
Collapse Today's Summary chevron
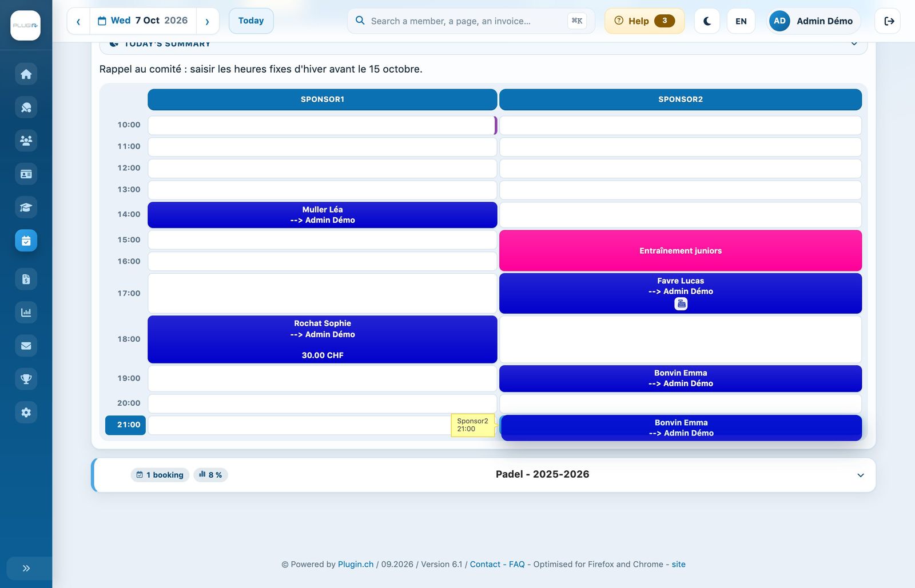pyautogui.click(x=854, y=44)
